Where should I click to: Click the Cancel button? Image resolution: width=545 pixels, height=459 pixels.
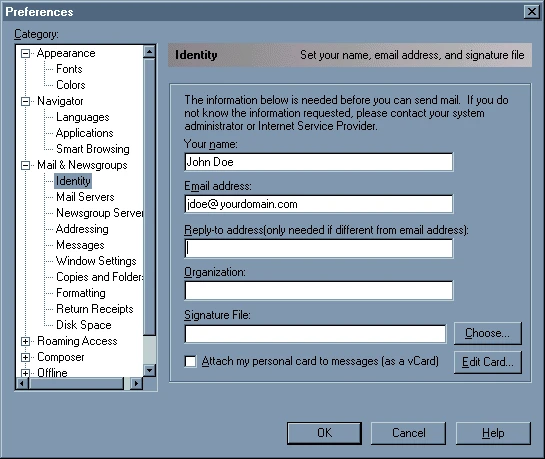[408, 433]
